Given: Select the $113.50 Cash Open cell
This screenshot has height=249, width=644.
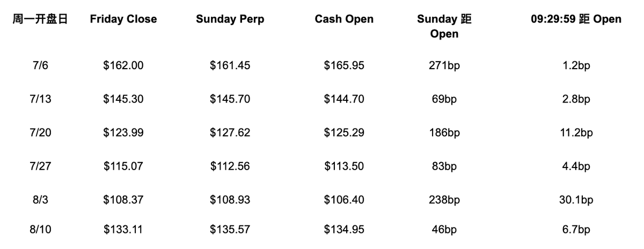Looking at the screenshot, I should (344, 166).
